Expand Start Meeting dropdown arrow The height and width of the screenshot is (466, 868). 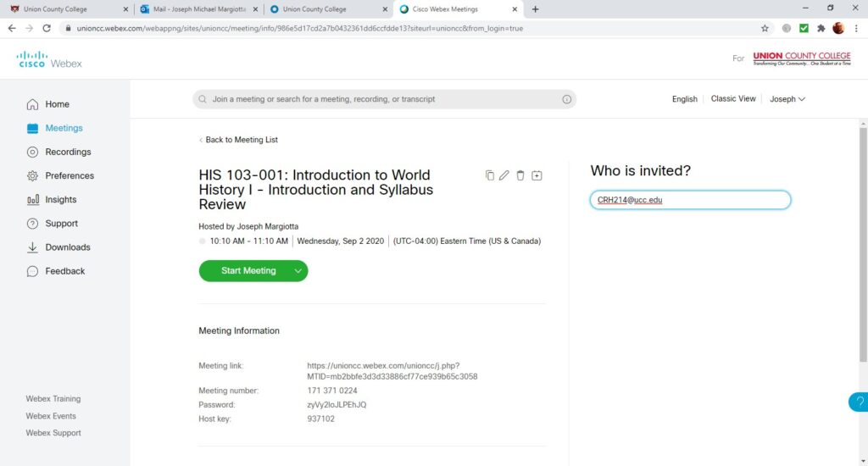(x=298, y=270)
